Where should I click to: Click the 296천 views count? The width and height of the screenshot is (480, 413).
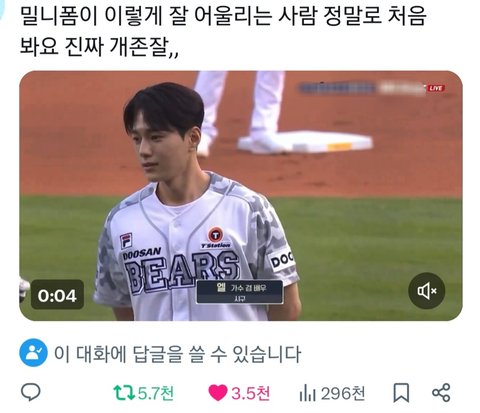point(343,393)
